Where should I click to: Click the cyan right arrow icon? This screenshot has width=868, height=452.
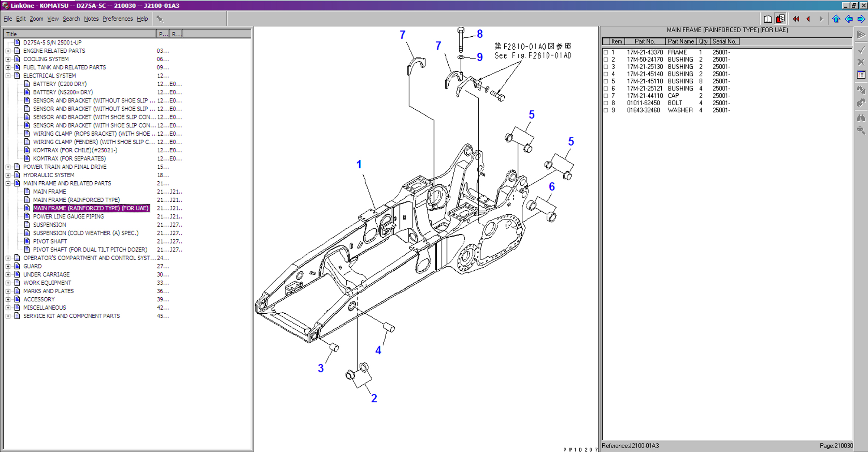[861, 19]
